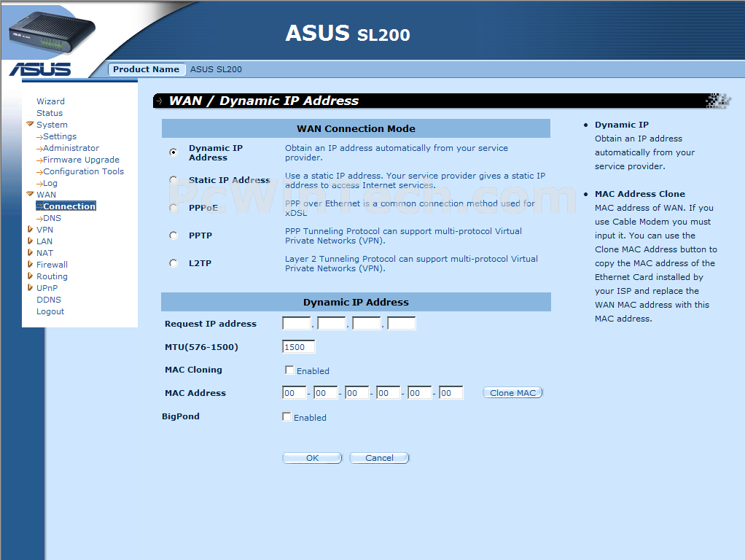Click first Request IP address octet field

pyautogui.click(x=297, y=323)
